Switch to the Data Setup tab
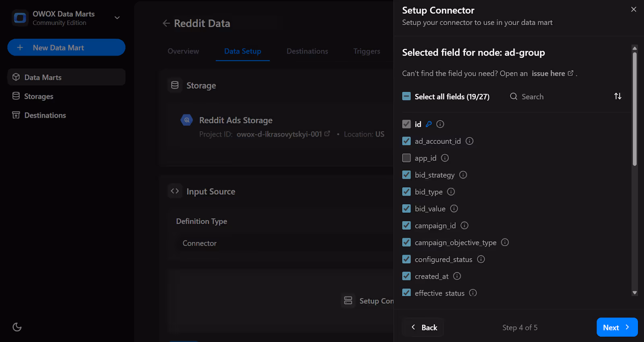 (243, 51)
